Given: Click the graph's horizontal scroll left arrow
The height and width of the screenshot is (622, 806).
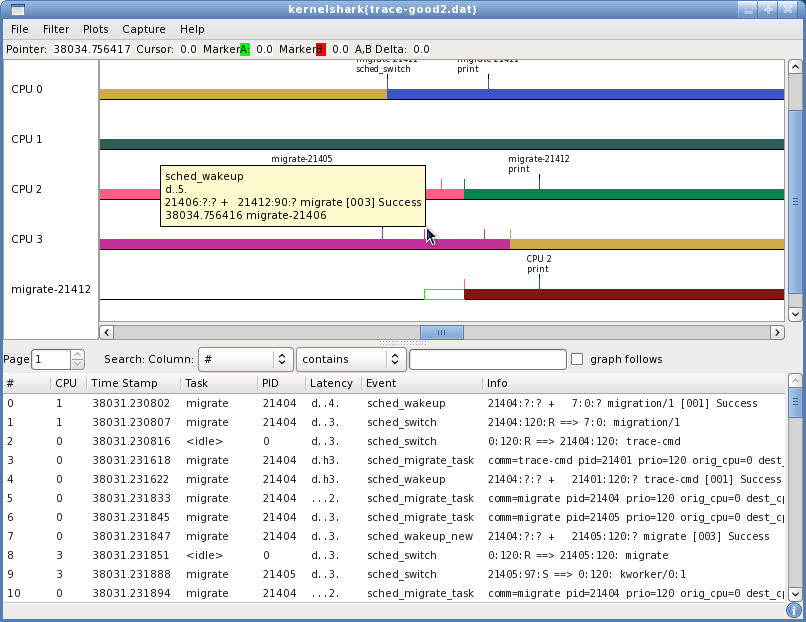Looking at the screenshot, I should point(107,332).
